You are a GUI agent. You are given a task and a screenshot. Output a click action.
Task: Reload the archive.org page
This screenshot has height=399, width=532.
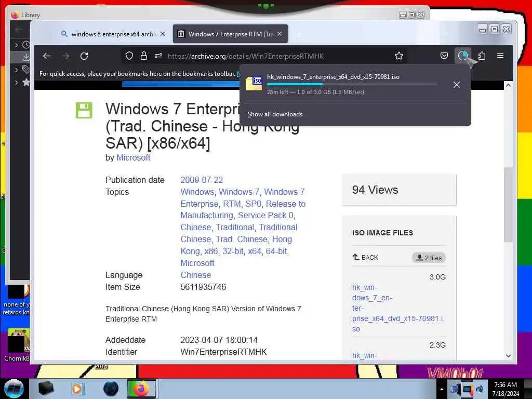pos(84,56)
